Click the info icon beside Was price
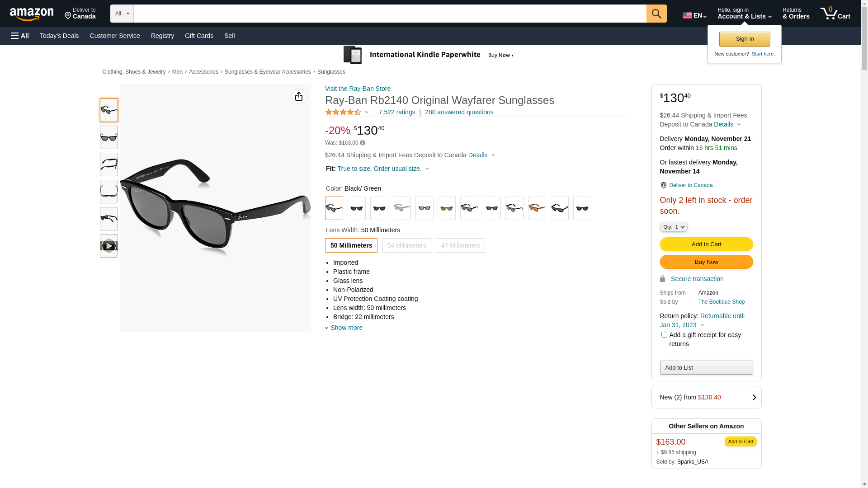868x488 pixels. 363,143
